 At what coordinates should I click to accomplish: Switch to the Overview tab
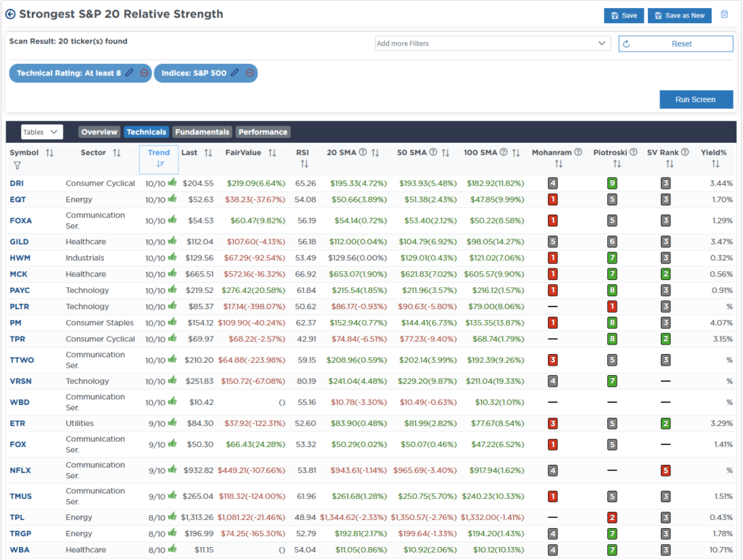coord(99,132)
